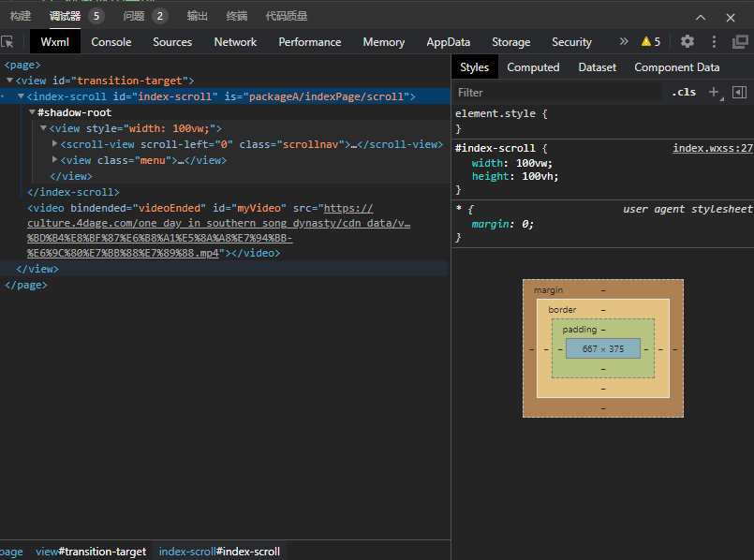Open the Computed styles tab
This screenshot has width=754, height=560.
point(533,67)
